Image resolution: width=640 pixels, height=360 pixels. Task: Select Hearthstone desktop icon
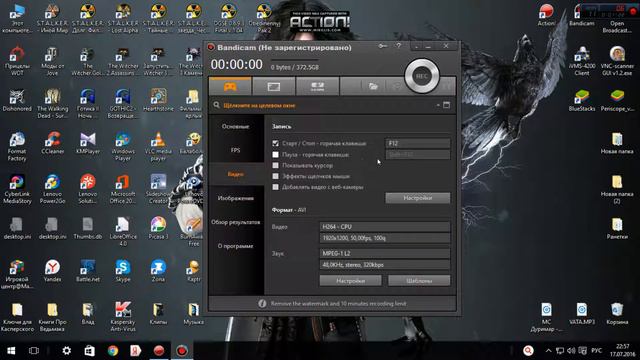158,100
